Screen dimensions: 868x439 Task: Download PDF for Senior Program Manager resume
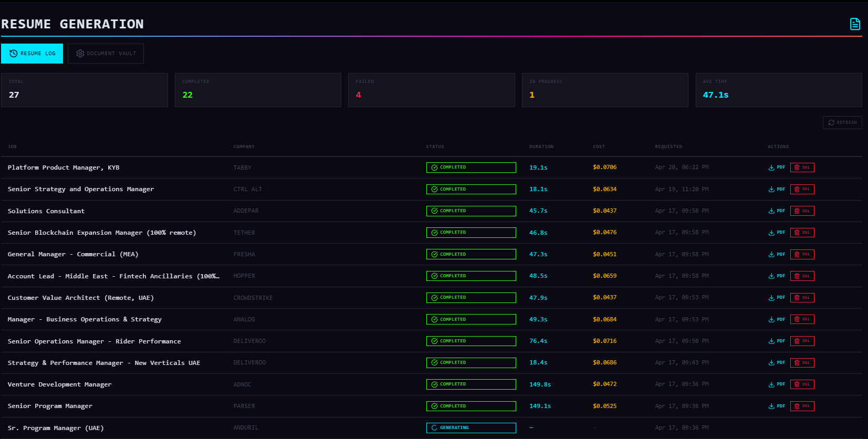click(x=777, y=406)
